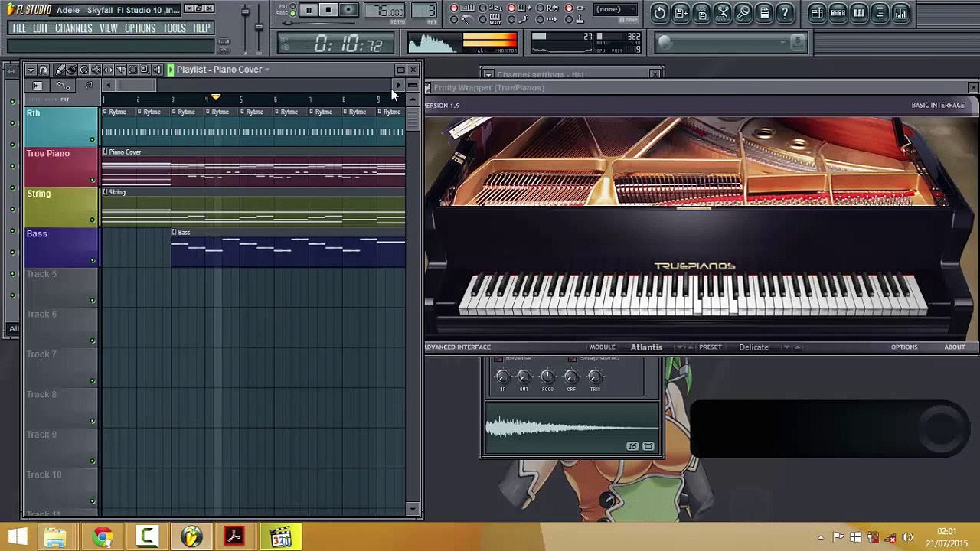Open Google Chrome from the taskbar

coord(103,537)
